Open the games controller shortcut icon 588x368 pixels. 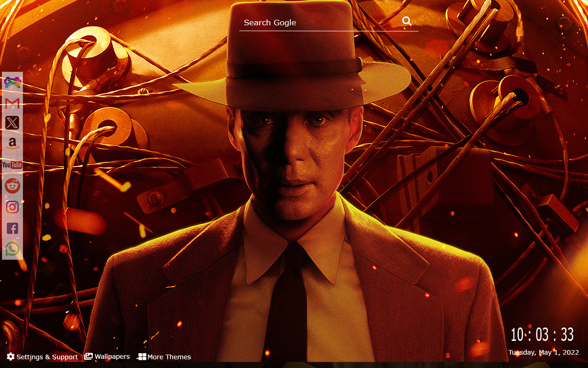12,83
